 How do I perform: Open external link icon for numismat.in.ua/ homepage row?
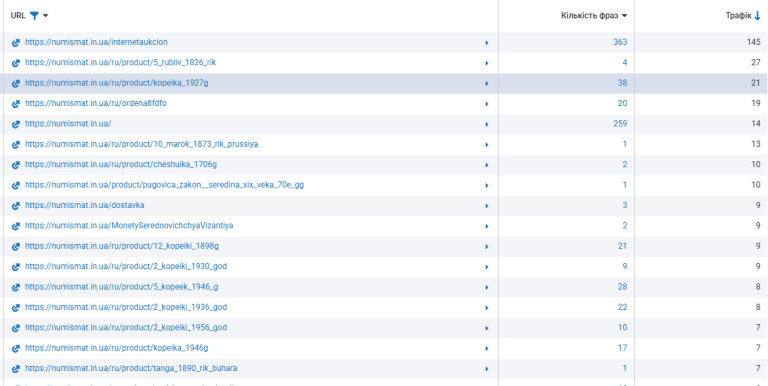pyautogui.click(x=16, y=124)
